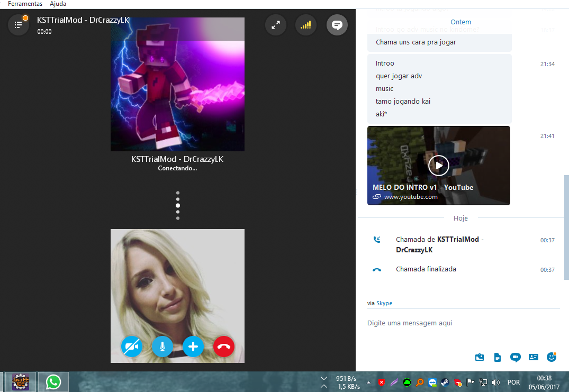Focus the 'Digite uma mensagem aqui' message box
The width and height of the screenshot is (569, 392).
tap(463, 323)
